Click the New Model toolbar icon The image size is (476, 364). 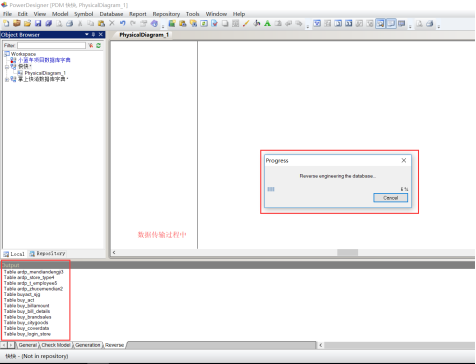tap(6, 23)
